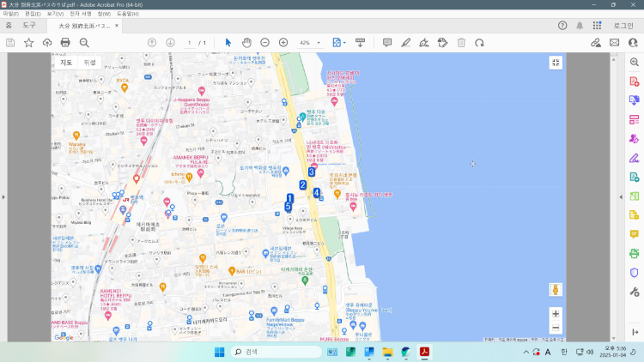This screenshot has width=644, height=362.
Task: Open the 전자 서명 menu
Action: click(81, 14)
